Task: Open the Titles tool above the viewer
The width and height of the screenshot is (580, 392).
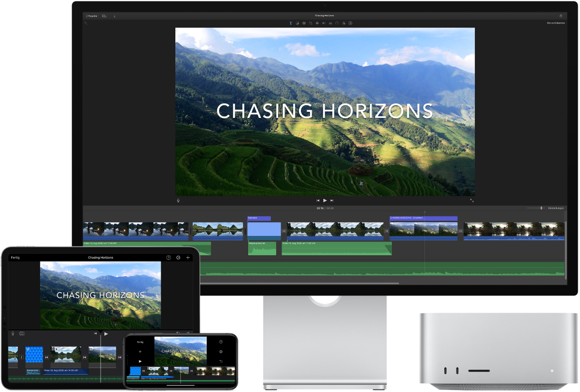Action: tap(291, 23)
